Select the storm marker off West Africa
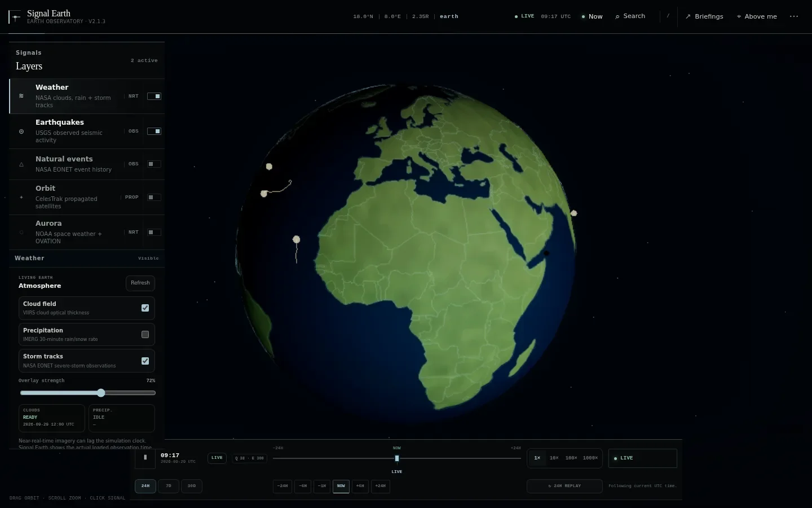Viewport: 812px width, 508px height. point(297,239)
